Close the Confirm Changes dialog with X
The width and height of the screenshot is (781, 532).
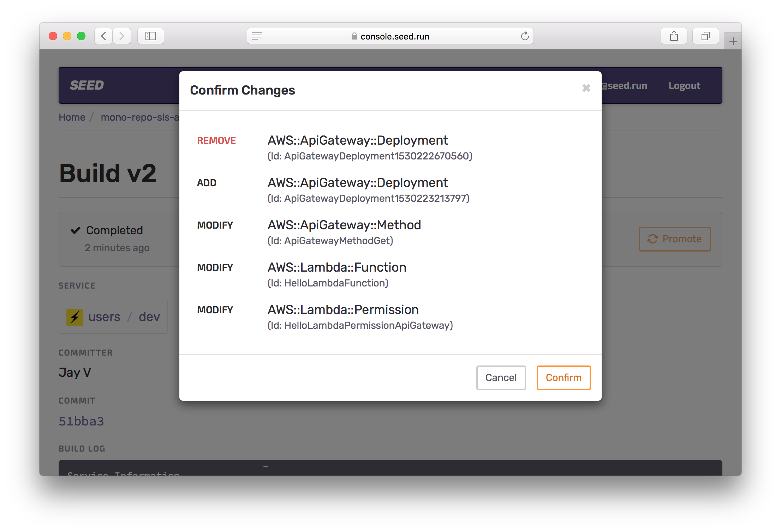[586, 88]
